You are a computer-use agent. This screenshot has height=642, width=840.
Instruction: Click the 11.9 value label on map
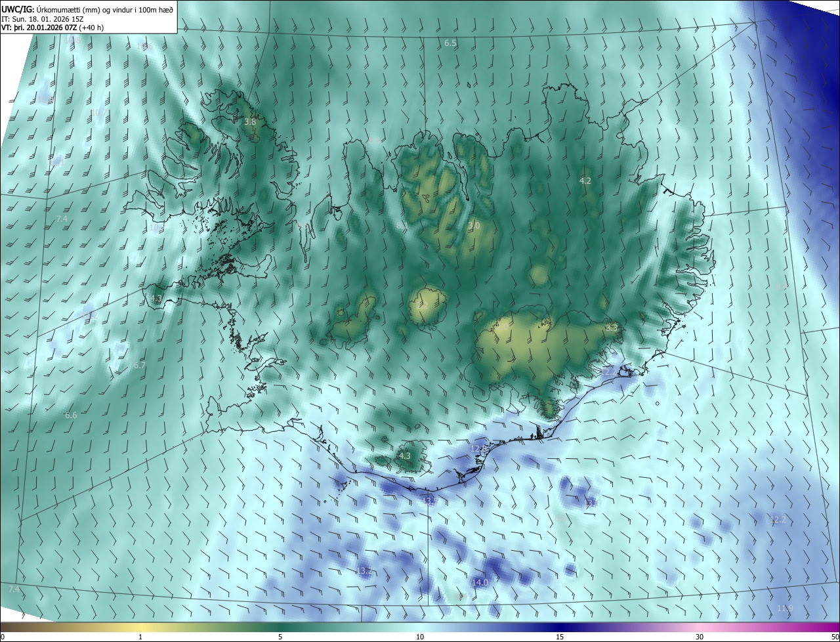pyautogui.click(x=785, y=609)
